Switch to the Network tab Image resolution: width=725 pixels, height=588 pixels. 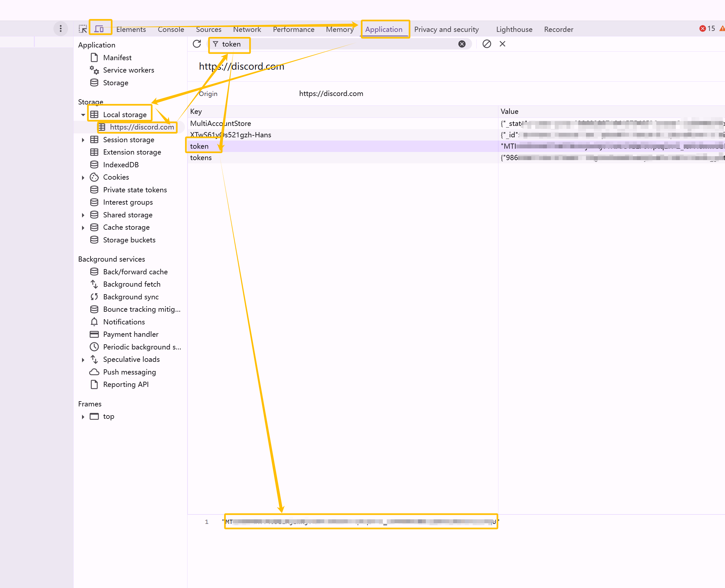coord(247,30)
